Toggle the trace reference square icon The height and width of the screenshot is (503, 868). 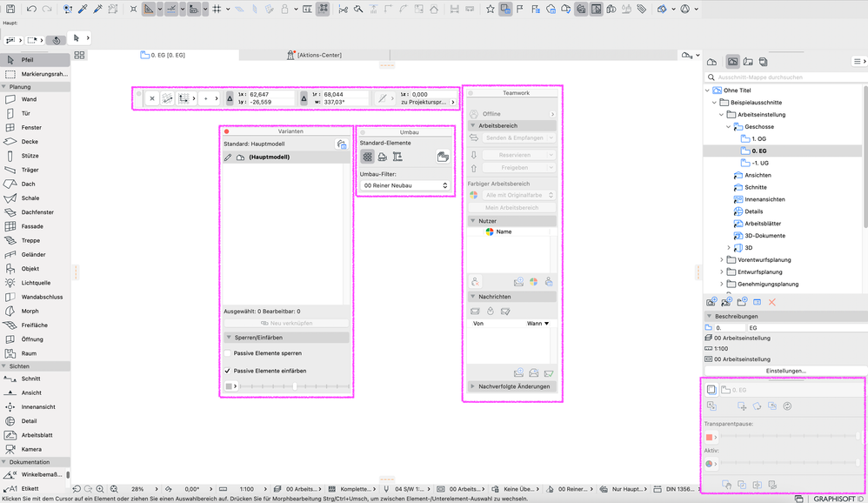tap(711, 390)
